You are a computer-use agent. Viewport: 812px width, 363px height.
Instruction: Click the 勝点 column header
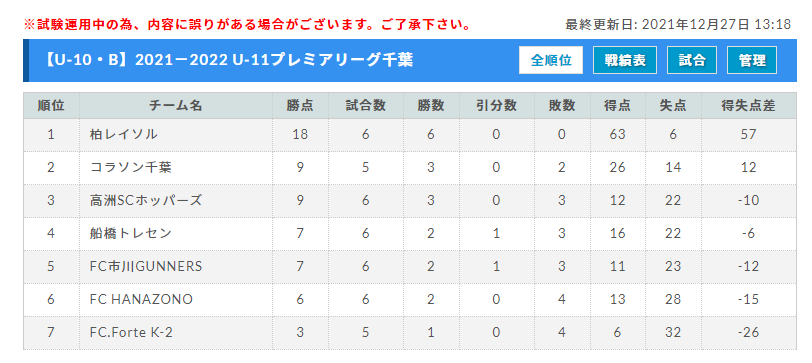tap(300, 106)
